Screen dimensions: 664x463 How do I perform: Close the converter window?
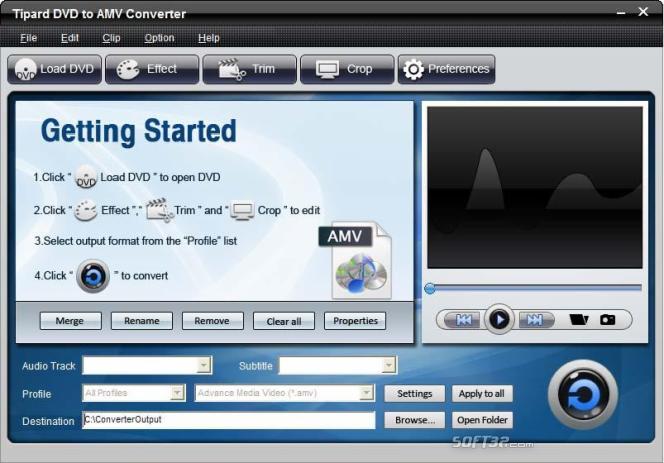click(643, 12)
